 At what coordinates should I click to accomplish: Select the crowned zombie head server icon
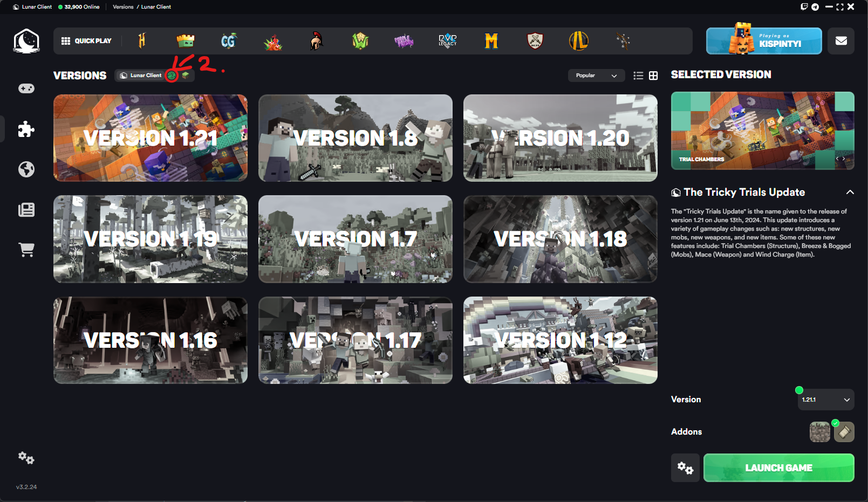(x=186, y=41)
